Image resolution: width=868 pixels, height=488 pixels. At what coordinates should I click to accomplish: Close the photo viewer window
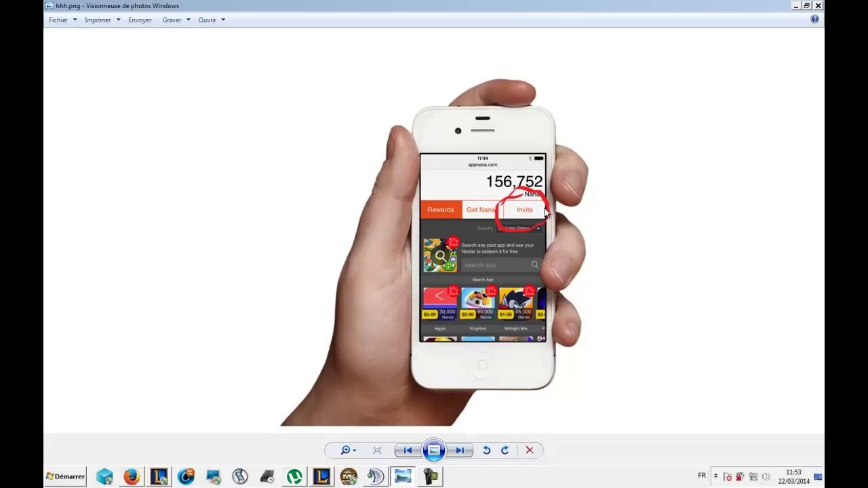[x=818, y=5]
